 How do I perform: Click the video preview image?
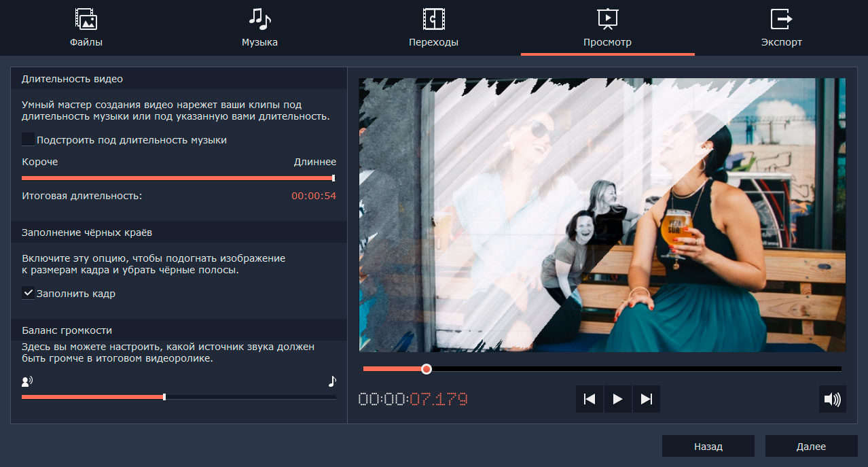click(x=602, y=215)
